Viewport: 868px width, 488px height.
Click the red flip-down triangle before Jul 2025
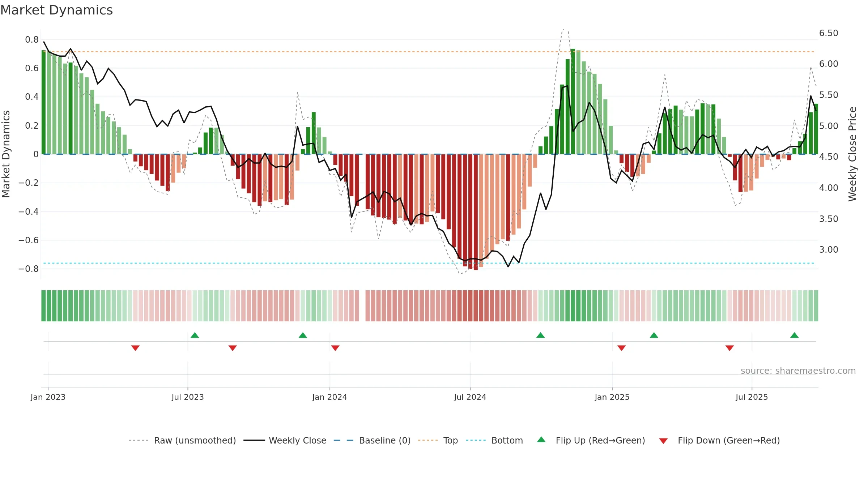[729, 348]
